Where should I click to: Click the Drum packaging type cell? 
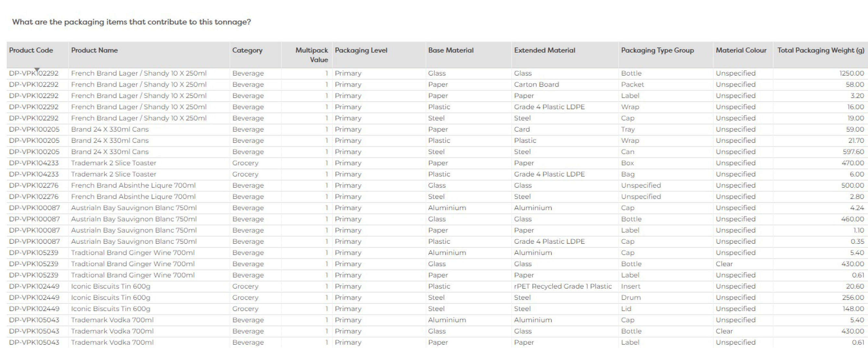(631, 297)
